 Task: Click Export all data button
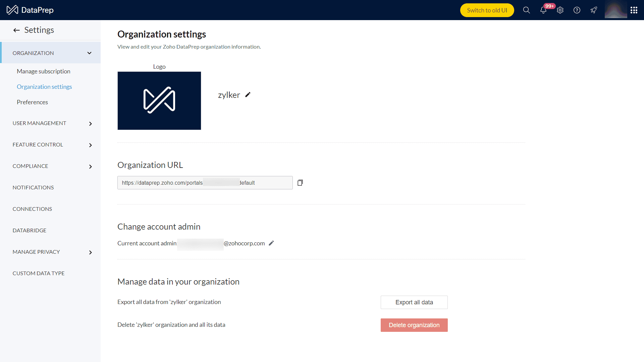pos(414,302)
